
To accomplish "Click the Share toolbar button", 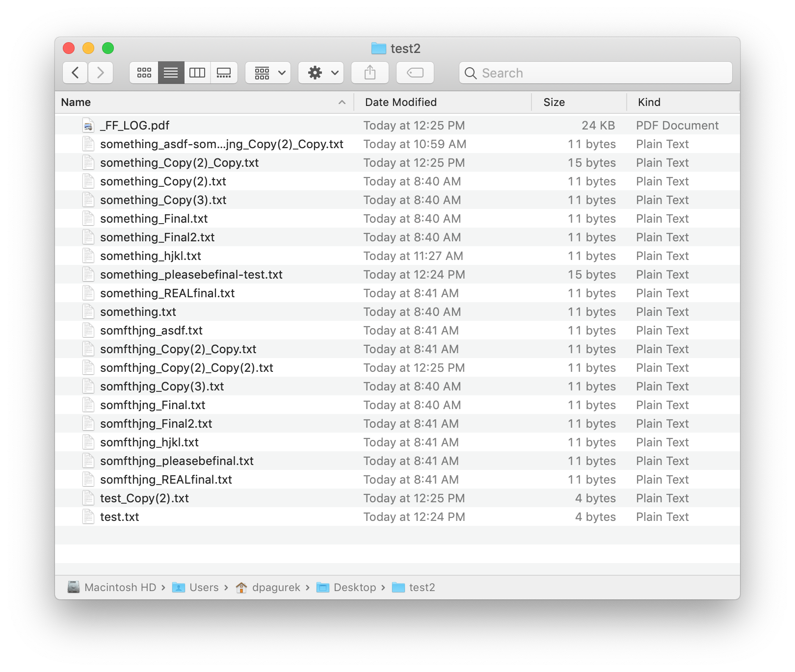I will [370, 73].
